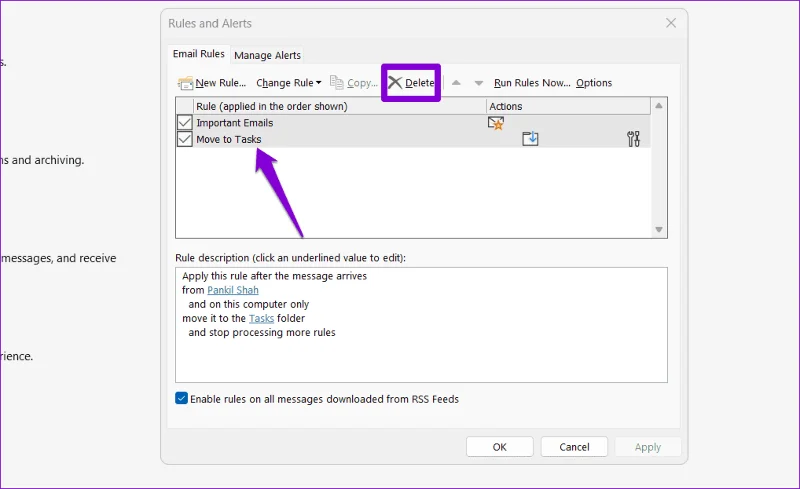Select the Important Emails rule row
The image size is (800, 489).
click(x=413, y=123)
